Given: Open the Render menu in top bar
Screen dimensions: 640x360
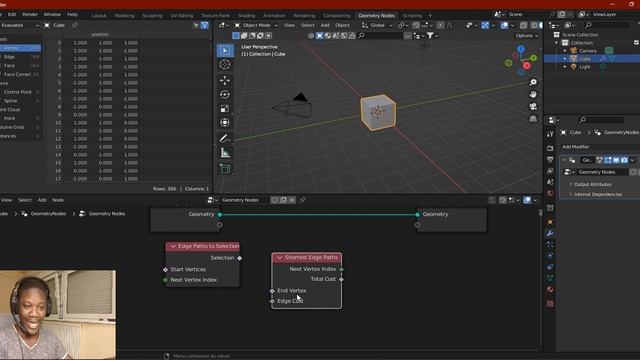Looking at the screenshot, I should (30, 14).
